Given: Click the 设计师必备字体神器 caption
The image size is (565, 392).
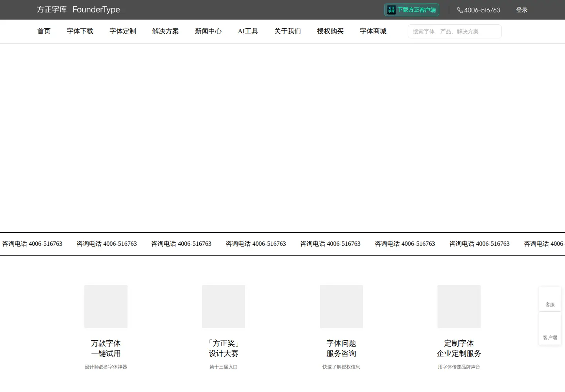Looking at the screenshot, I should point(106,367).
